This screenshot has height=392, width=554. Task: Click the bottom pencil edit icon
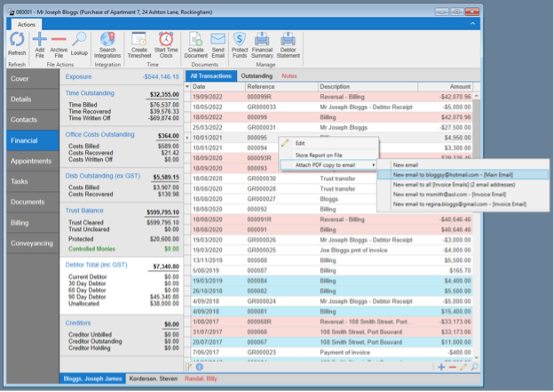(x=463, y=367)
